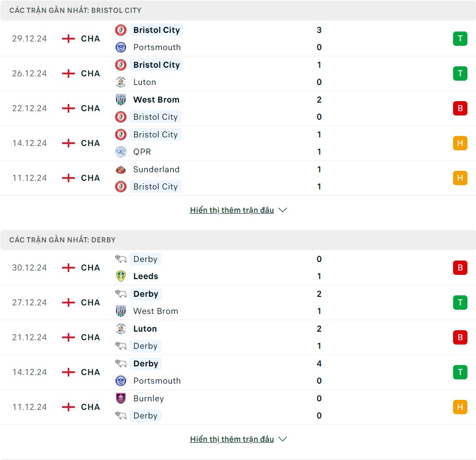The image size is (476, 460).
Task: Click the orange H badge for Burnley vs Derby
Action: (x=460, y=407)
